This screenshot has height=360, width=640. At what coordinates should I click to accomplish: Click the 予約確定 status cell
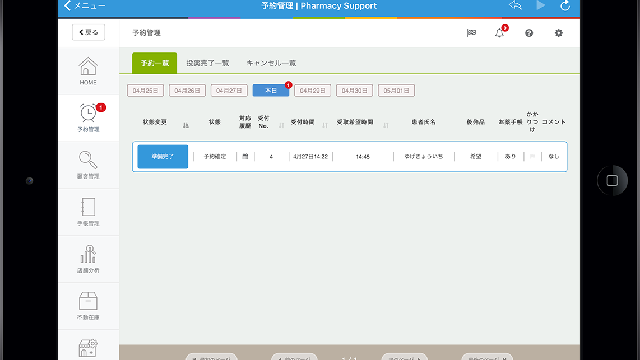pyautogui.click(x=215, y=156)
